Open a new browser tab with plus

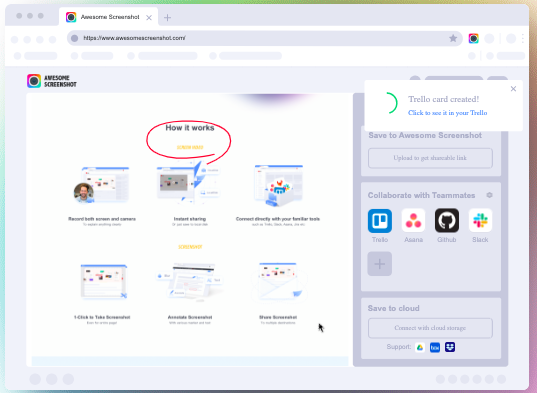coord(167,17)
